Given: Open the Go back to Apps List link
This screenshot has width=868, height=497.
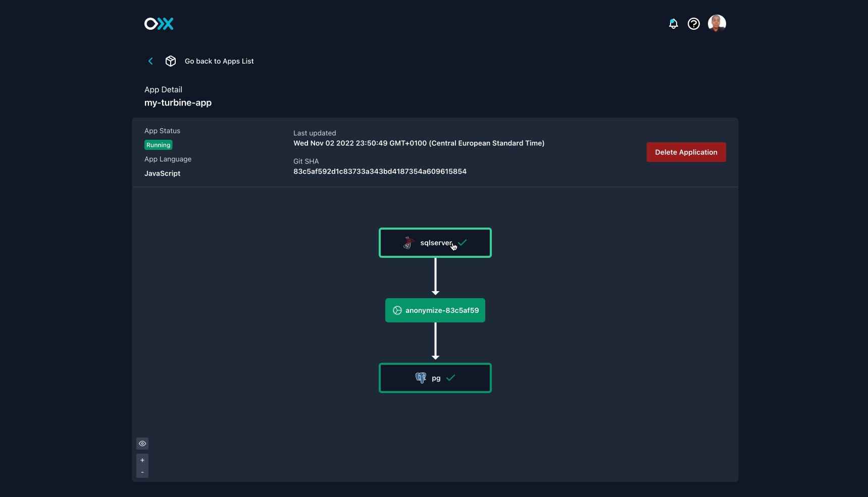Looking at the screenshot, I should (219, 61).
